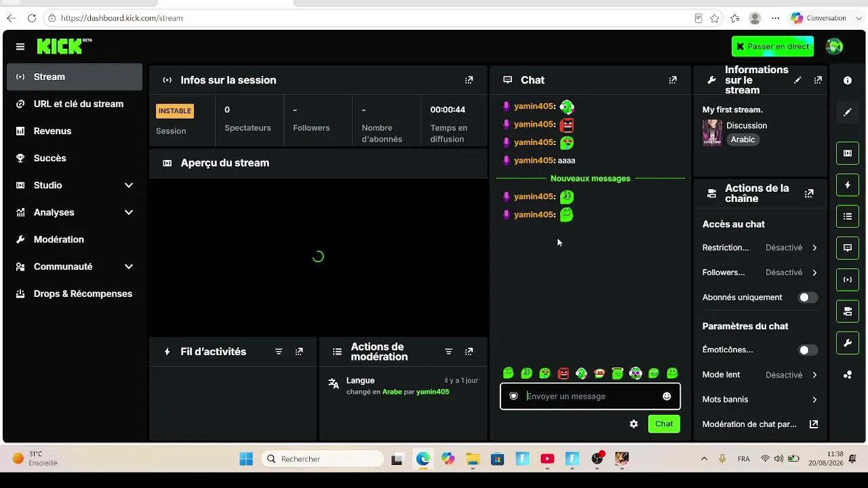Toggle stream preview widget in the right rail
Screen dimensions: 868x488
coord(848,153)
